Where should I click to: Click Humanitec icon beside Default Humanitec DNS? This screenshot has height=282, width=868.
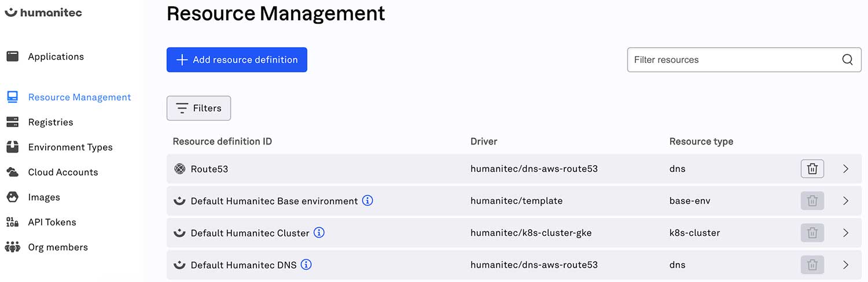point(180,265)
